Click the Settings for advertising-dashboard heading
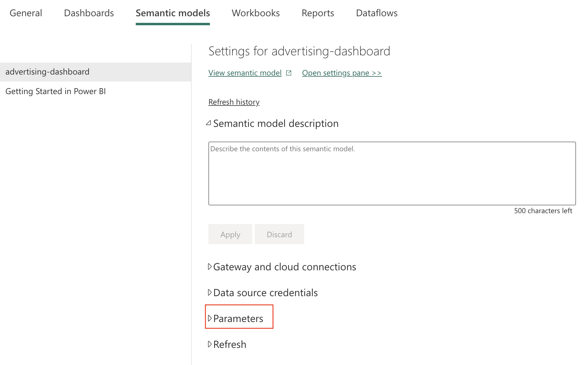The image size is (588, 365). [299, 51]
